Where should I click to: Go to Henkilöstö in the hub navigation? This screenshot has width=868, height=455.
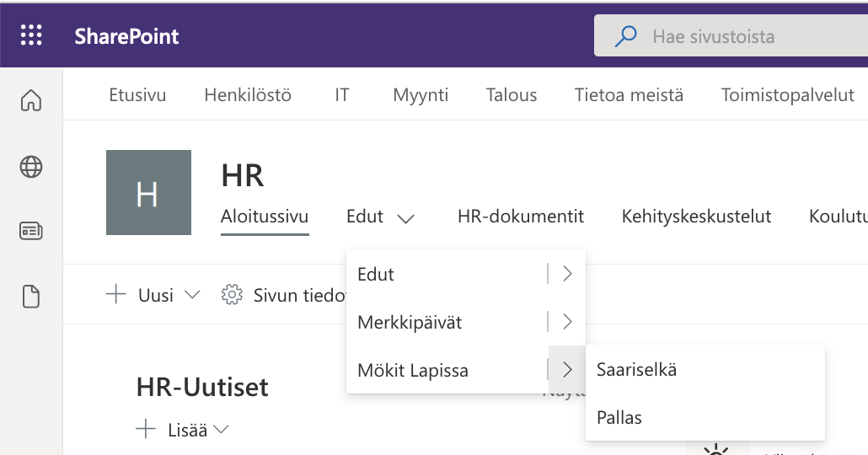248,95
